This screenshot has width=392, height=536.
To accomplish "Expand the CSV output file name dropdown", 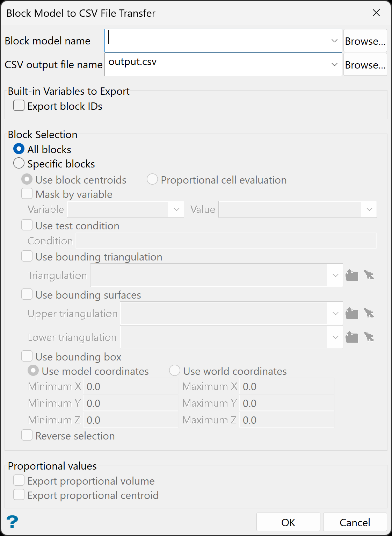I will (x=334, y=64).
